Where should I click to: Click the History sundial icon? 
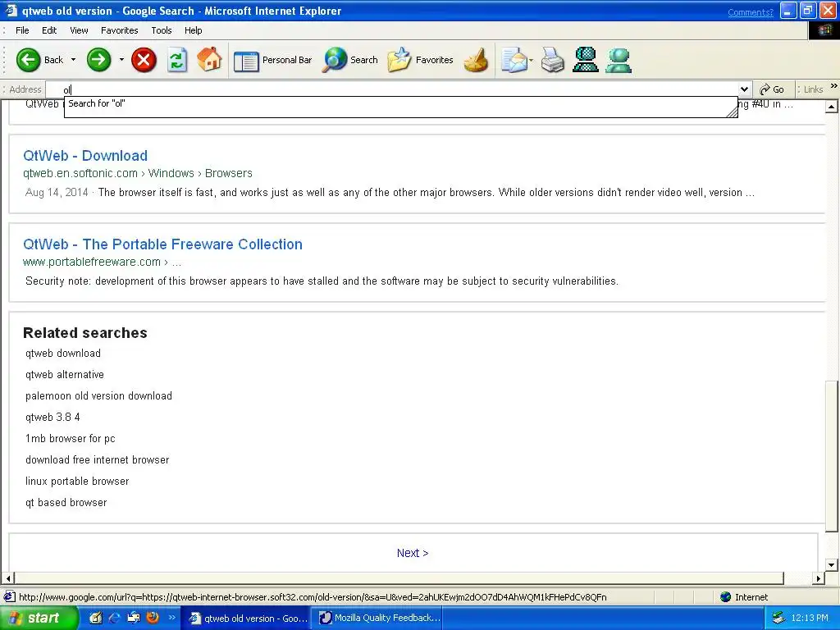coord(476,59)
